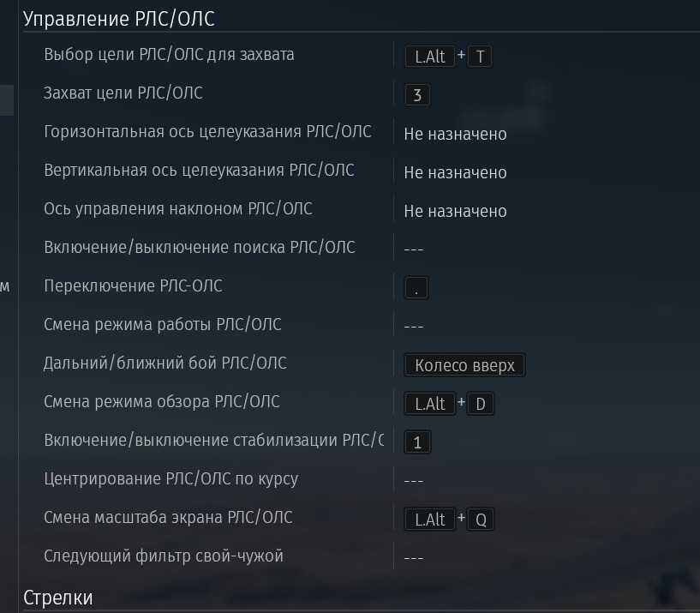Click empty binding for 'Следующий фильтр свой-чужой'
Image resolution: width=700 pixels, height=613 pixels.
coord(413,557)
